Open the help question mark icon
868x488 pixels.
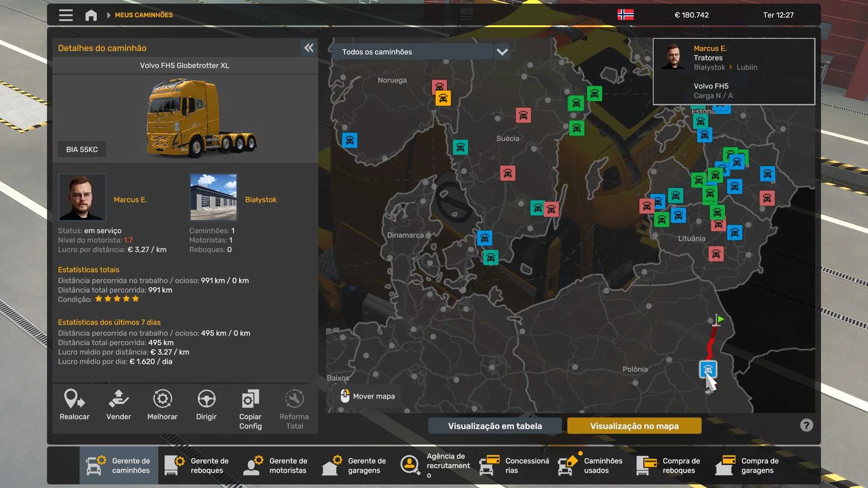[806, 426]
